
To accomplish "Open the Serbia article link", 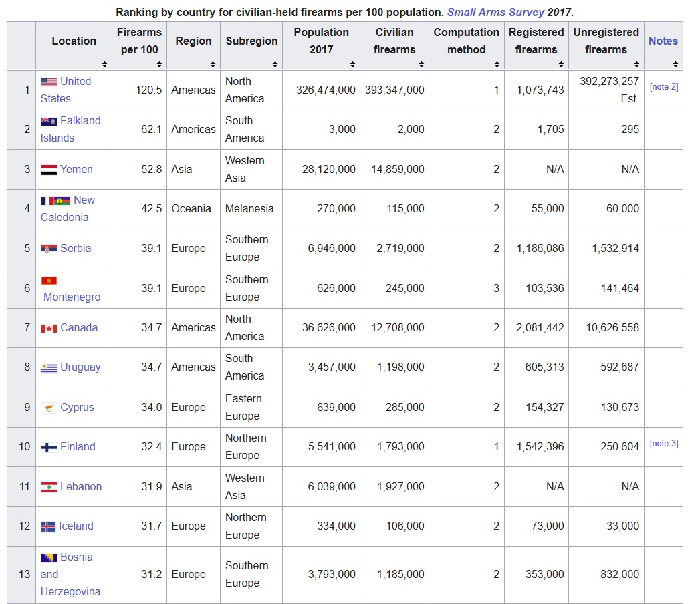I will [76, 249].
